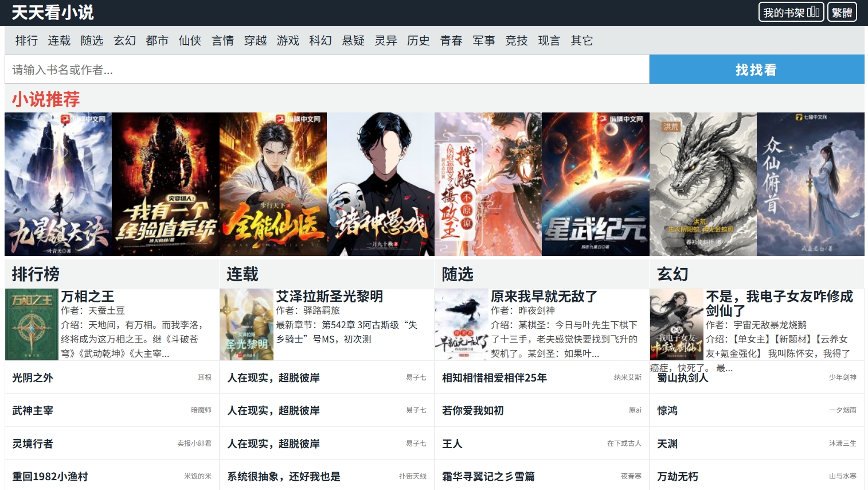Click the 找找看 search button
Screen dimensions: 868x490
click(x=757, y=69)
